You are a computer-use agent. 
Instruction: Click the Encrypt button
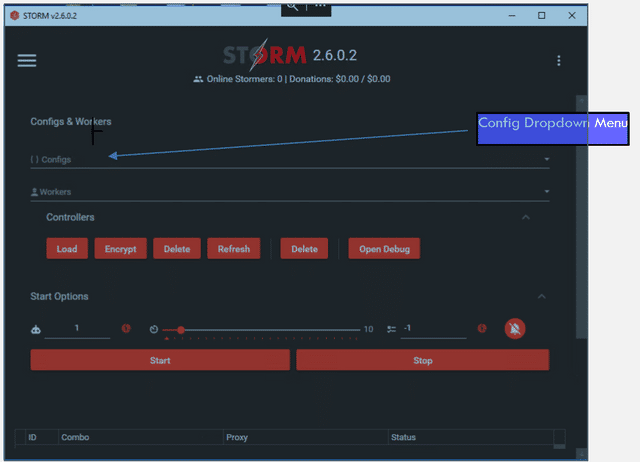click(120, 249)
